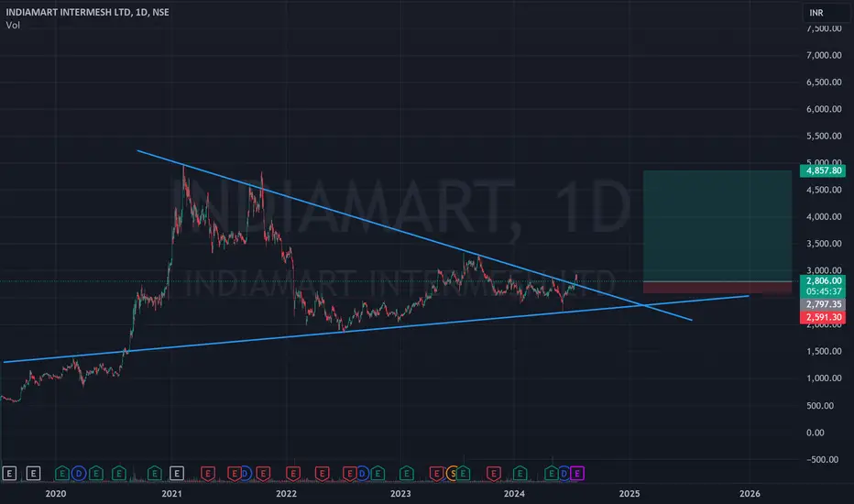
Task: Click the orange S split marker
Action: [452, 474]
